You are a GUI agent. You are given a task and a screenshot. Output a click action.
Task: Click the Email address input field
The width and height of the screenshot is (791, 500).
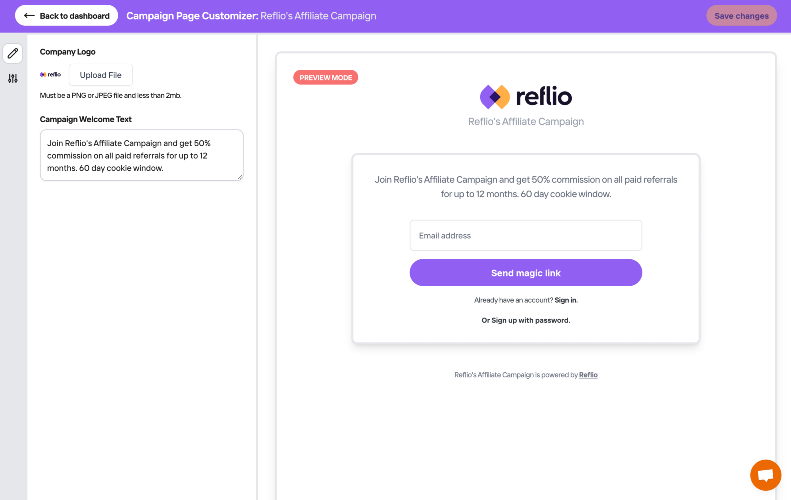pyautogui.click(x=526, y=236)
